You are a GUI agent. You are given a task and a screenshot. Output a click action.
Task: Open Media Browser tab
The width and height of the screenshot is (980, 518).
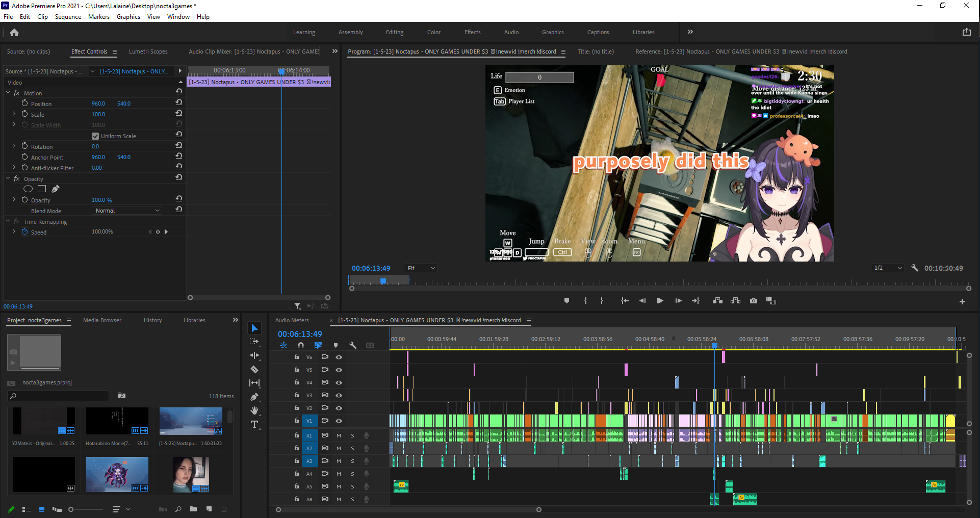tap(102, 320)
